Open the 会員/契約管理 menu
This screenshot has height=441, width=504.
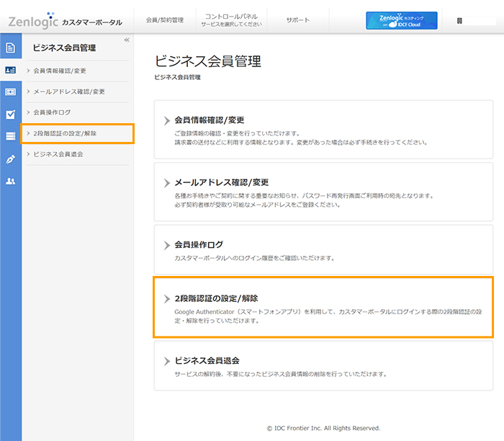click(164, 20)
